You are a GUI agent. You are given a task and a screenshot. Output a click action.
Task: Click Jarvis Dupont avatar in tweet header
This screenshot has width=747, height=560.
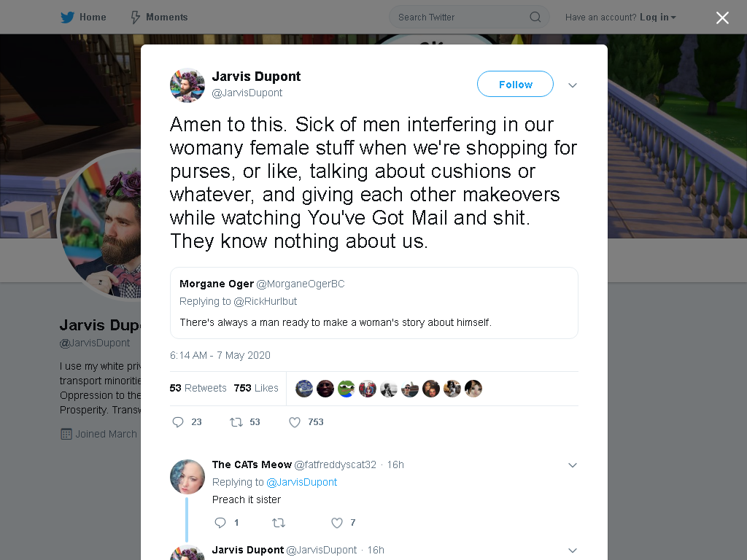tap(187, 85)
